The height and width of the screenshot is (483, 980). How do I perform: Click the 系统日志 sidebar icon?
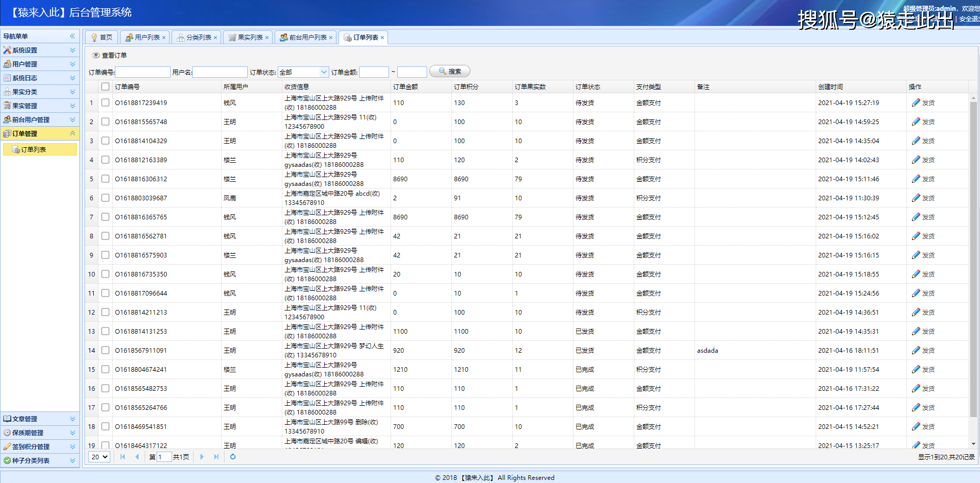click(x=7, y=78)
